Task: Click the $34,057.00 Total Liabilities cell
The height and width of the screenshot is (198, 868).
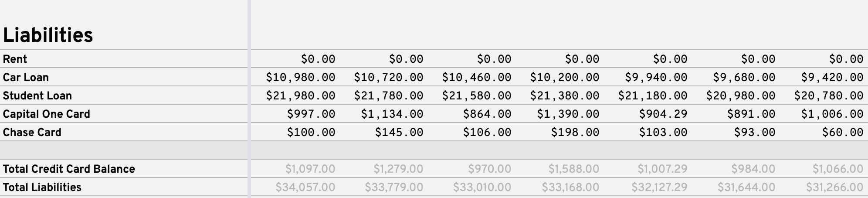Action: point(305,187)
